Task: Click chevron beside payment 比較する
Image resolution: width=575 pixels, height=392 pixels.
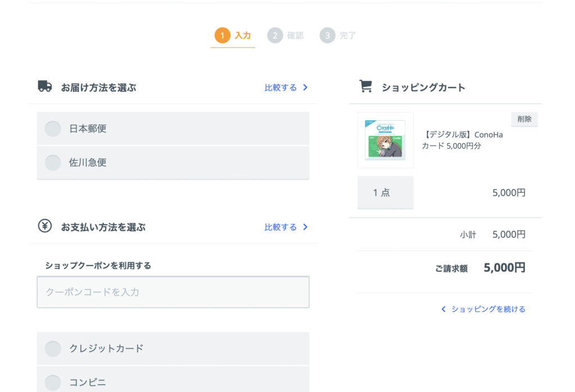Action: click(x=305, y=227)
